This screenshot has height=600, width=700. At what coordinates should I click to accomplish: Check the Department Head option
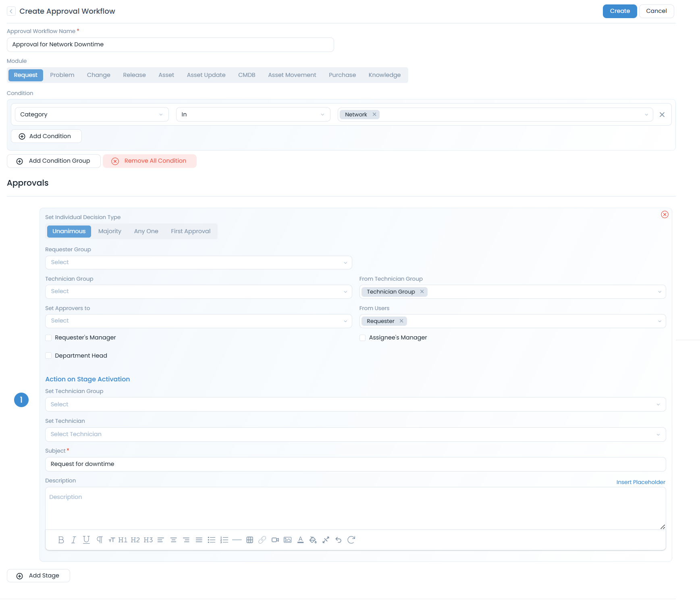coord(48,355)
